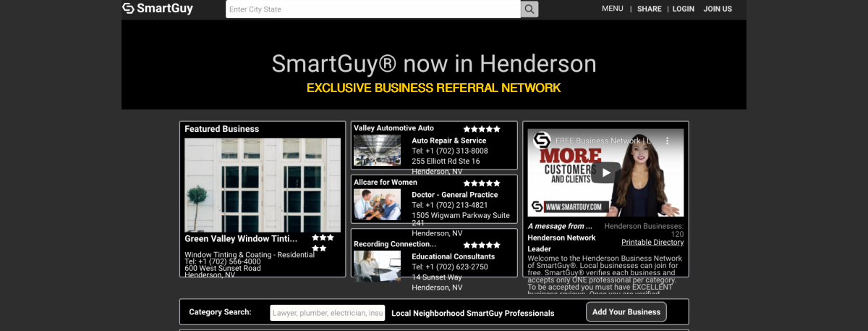The width and height of the screenshot is (868, 331).
Task: Play the FREE Business Network video
Action: tap(606, 172)
